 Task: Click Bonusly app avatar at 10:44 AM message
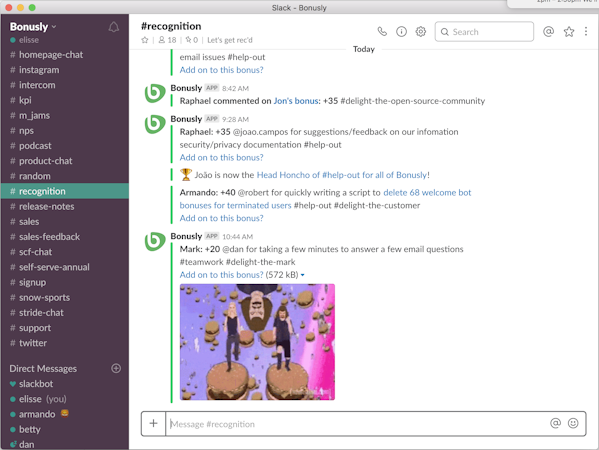pyautogui.click(x=155, y=242)
